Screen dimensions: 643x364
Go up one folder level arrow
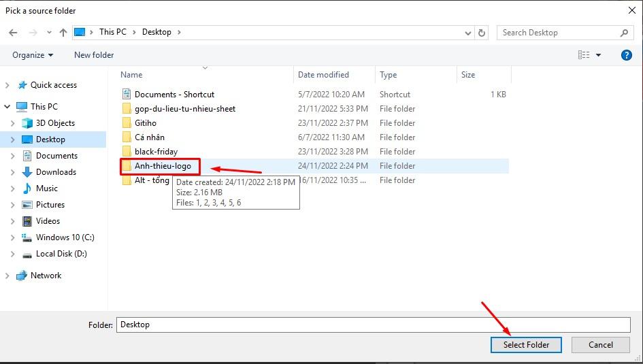pos(63,33)
